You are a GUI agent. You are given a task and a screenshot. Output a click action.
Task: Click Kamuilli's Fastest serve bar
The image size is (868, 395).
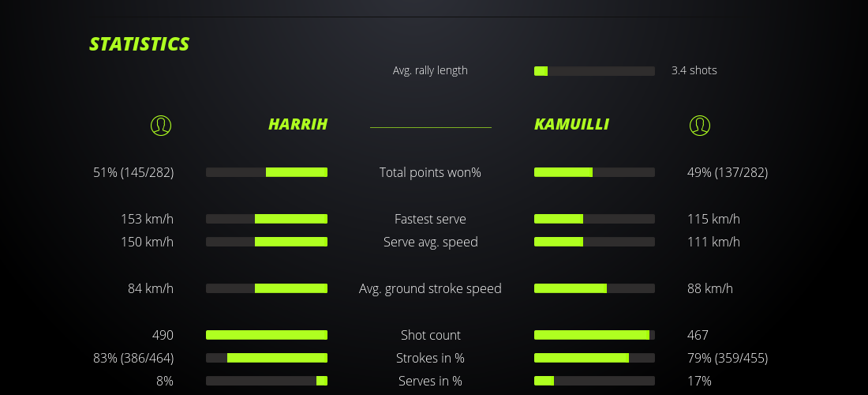pyautogui.click(x=594, y=219)
